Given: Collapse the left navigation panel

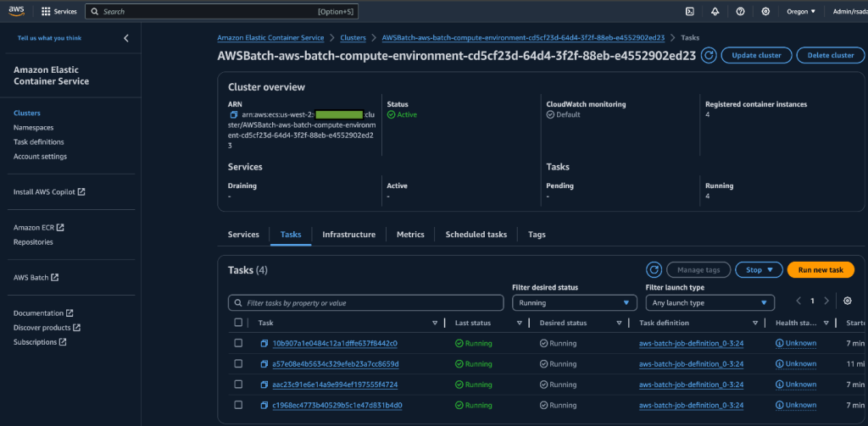Looking at the screenshot, I should [126, 38].
